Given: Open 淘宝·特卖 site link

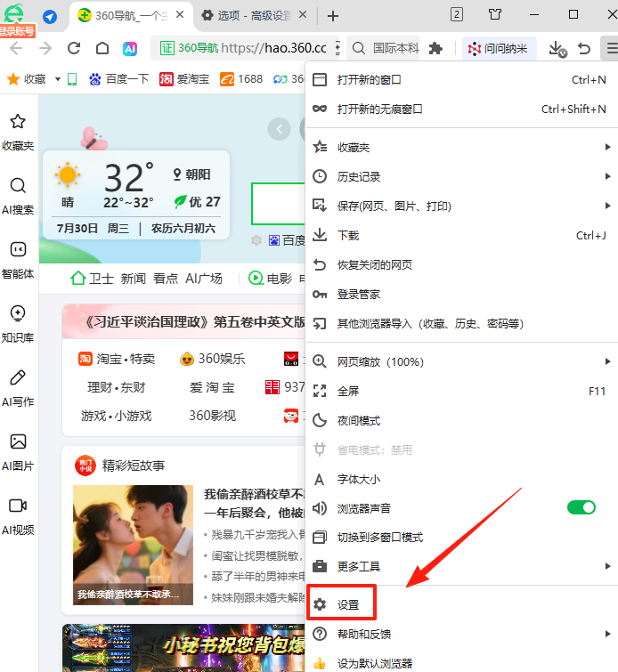Looking at the screenshot, I should [x=117, y=359].
